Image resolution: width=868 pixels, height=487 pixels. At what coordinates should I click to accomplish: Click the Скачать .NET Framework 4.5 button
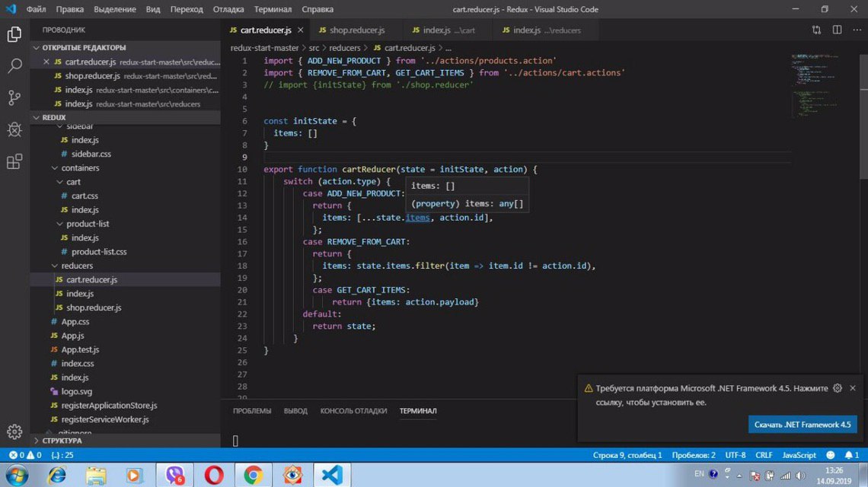coord(802,425)
